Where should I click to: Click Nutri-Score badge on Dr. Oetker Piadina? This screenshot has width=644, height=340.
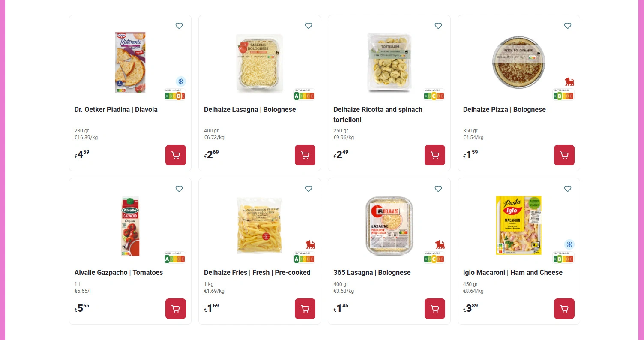(x=175, y=95)
